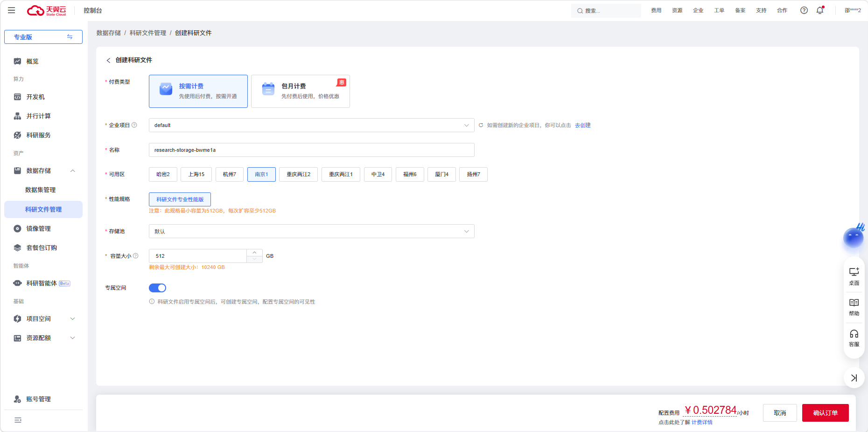Click 取消 cancel button

[x=780, y=413]
